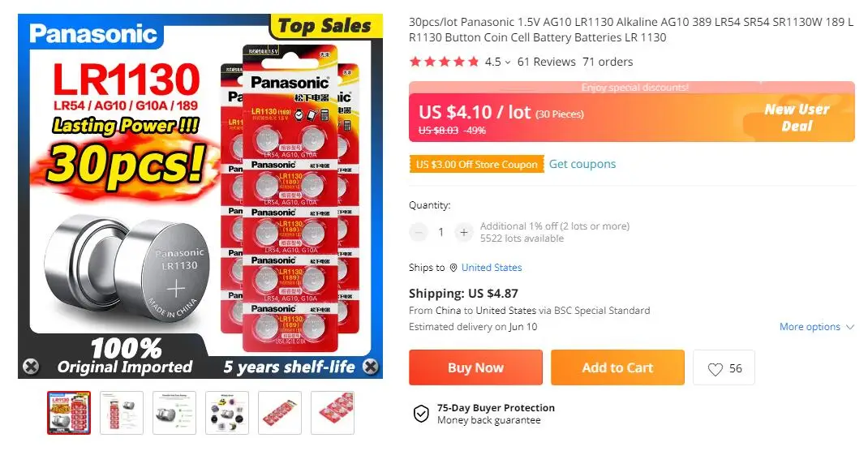The width and height of the screenshot is (868, 464).
Task: Select the first product thumbnail
Action: [x=69, y=413]
